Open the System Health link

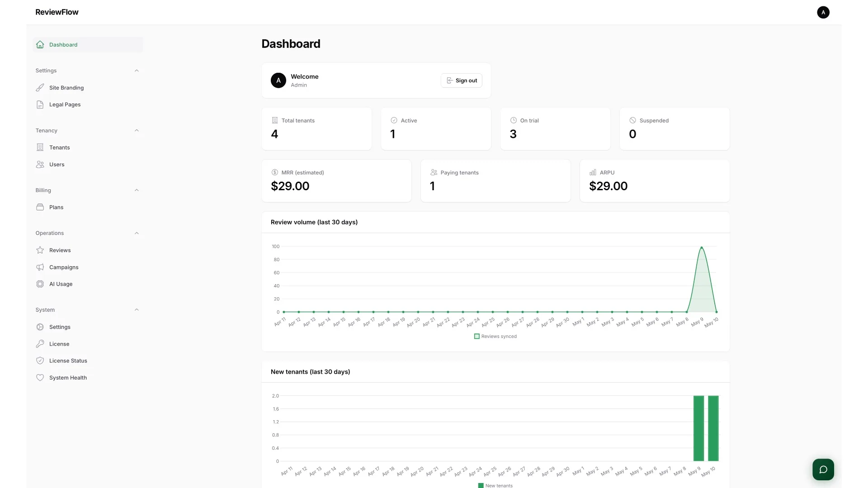click(x=88, y=378)
